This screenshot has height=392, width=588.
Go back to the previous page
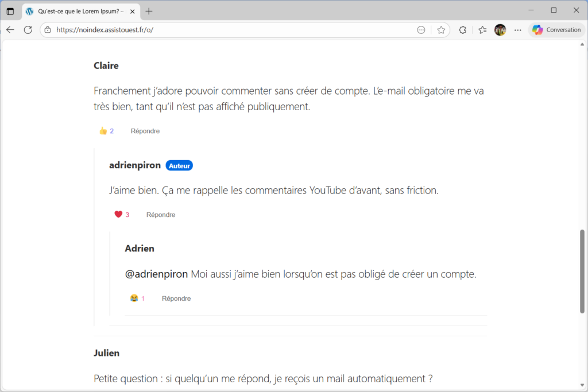[x=10, y=30]
